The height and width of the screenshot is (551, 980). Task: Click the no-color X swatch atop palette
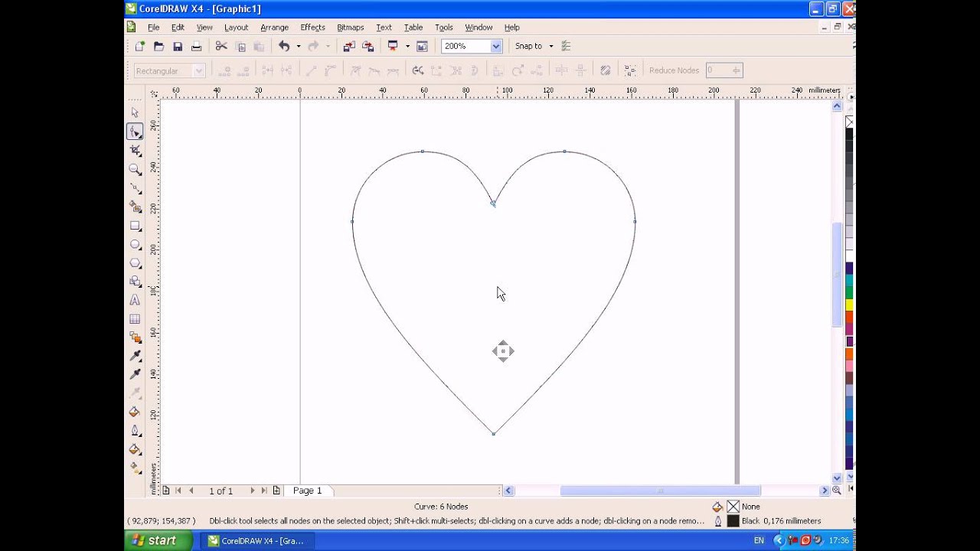849,122
